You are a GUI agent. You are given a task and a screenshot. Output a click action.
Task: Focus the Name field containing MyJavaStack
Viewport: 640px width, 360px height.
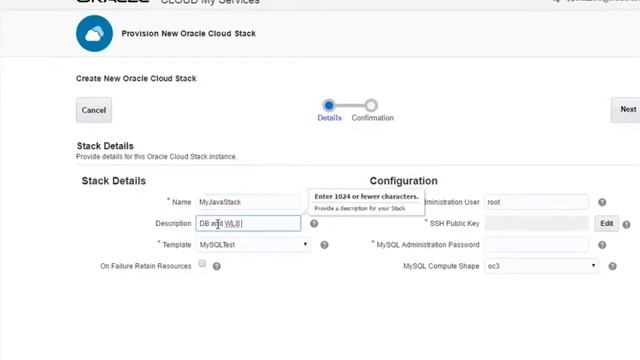248,202
